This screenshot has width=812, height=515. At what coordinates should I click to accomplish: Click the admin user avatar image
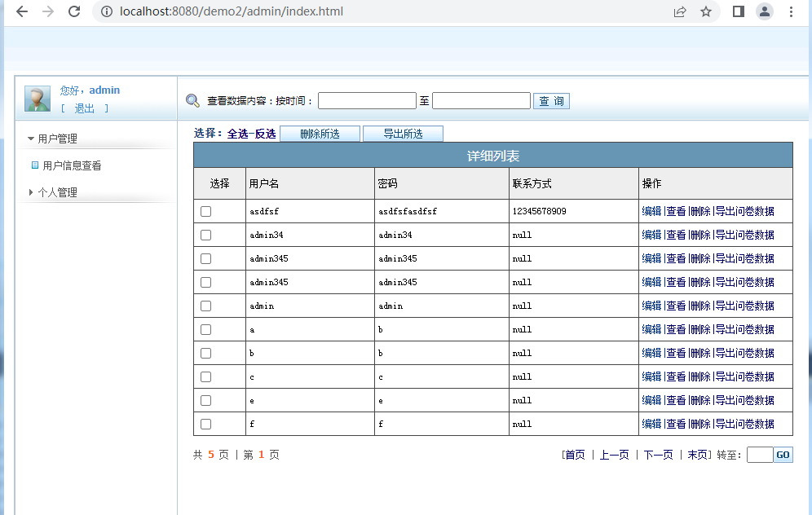point(38,99)
